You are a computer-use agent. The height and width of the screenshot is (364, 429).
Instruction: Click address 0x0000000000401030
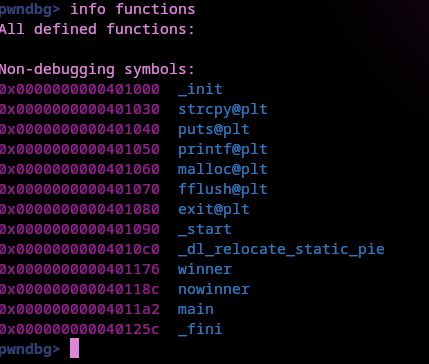pos(79,109)
